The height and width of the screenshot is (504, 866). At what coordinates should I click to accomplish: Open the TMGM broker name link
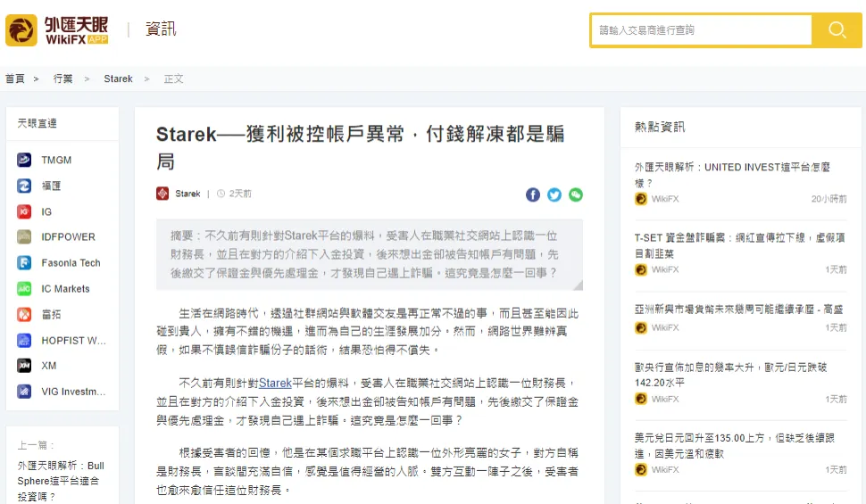56,160
